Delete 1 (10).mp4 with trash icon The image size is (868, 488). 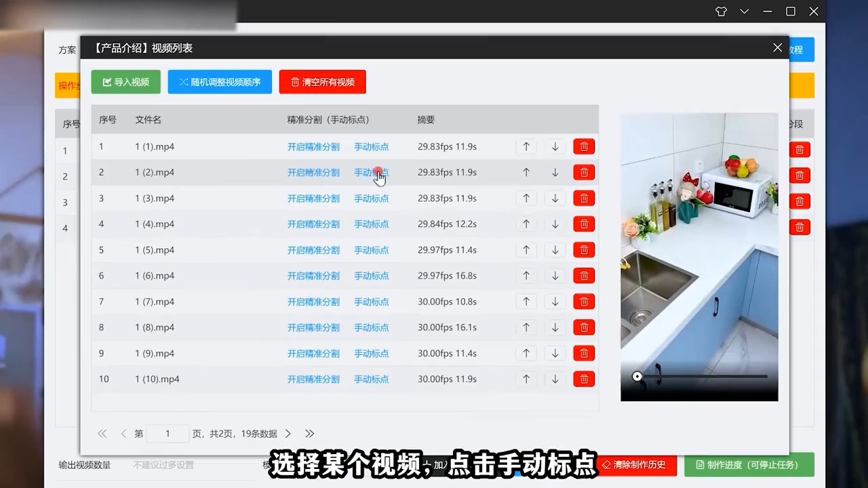pyautogui.click(x=584, y=379)
